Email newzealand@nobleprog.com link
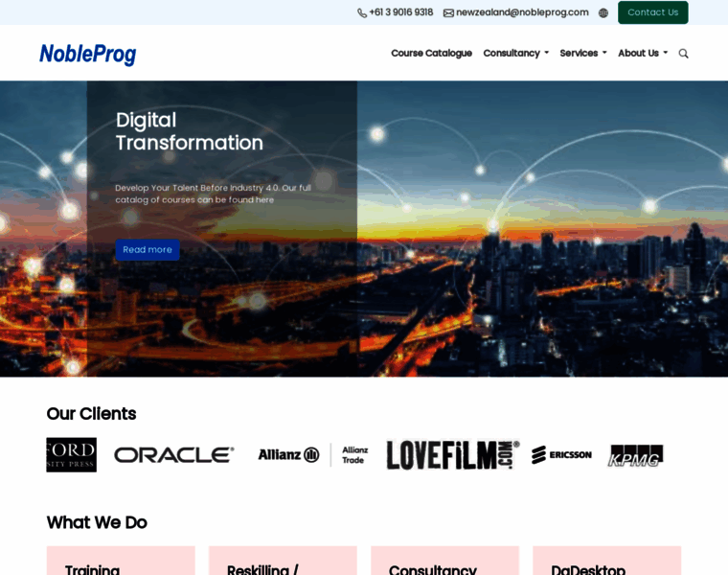This screenshot has height=575, width=728. pyautogui.click(x=522, y=12)
